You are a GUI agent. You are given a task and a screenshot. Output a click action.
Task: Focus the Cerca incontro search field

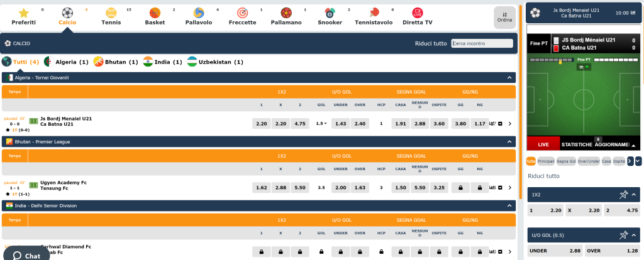[482, 43]
